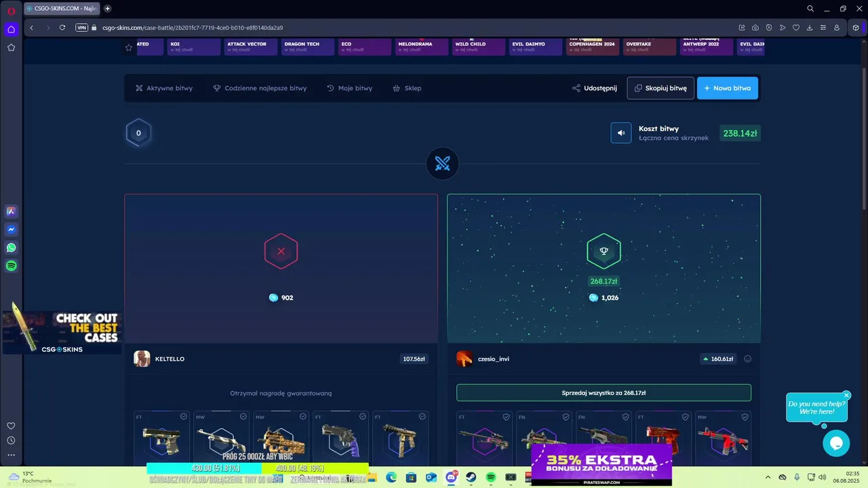
Task: Open the WILD CHILD case
Action: pyautogui.click(x=479, y=47)
